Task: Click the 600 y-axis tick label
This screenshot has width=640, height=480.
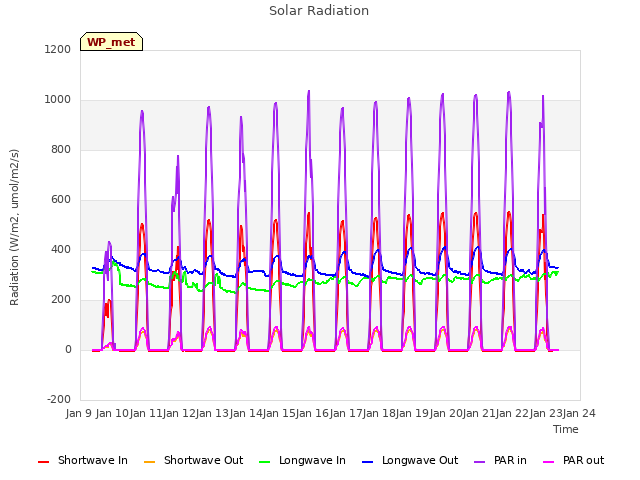Action: (61, 200)
